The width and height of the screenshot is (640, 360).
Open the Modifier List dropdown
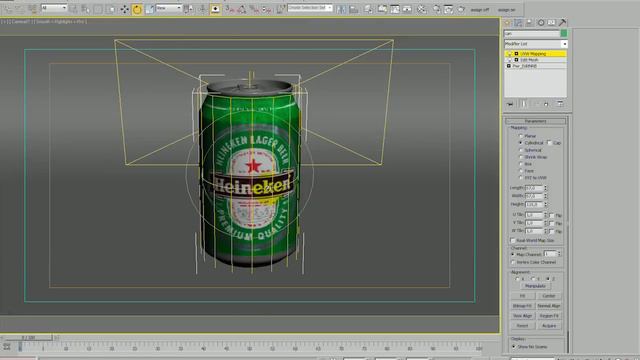536,44
